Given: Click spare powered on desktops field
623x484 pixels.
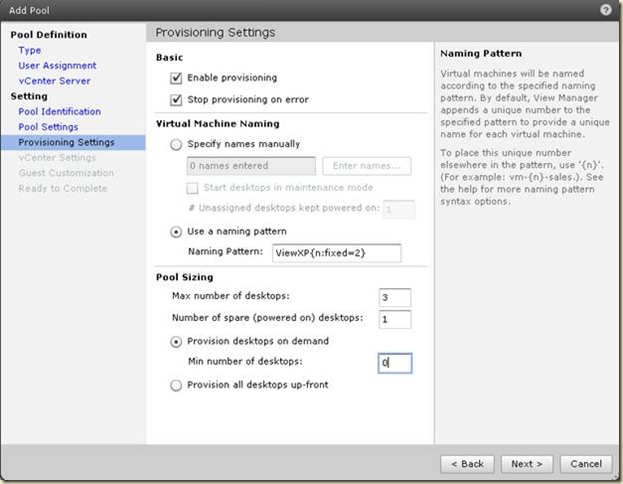Looking at the screenshot, I should (x=394, y=319).
